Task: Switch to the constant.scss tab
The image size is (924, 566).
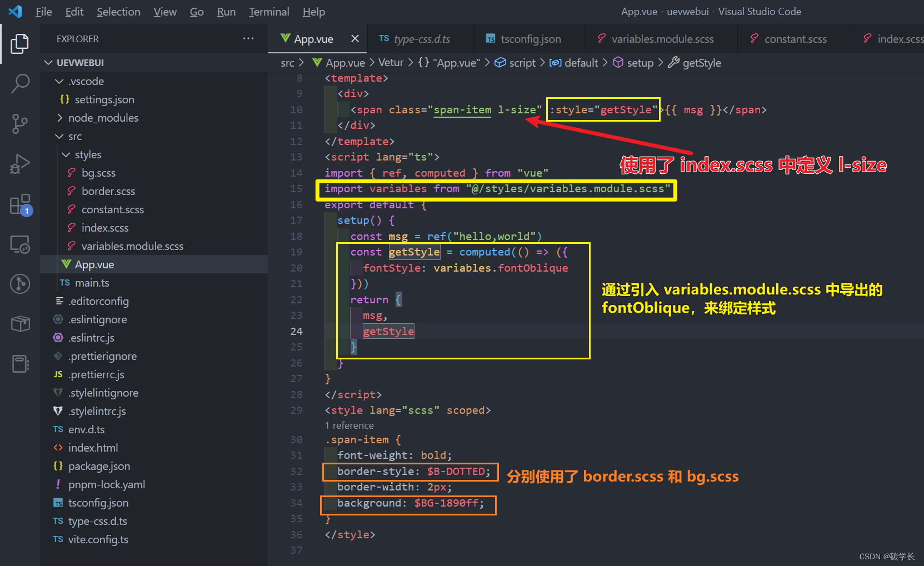Action: [x=795, y=39]
